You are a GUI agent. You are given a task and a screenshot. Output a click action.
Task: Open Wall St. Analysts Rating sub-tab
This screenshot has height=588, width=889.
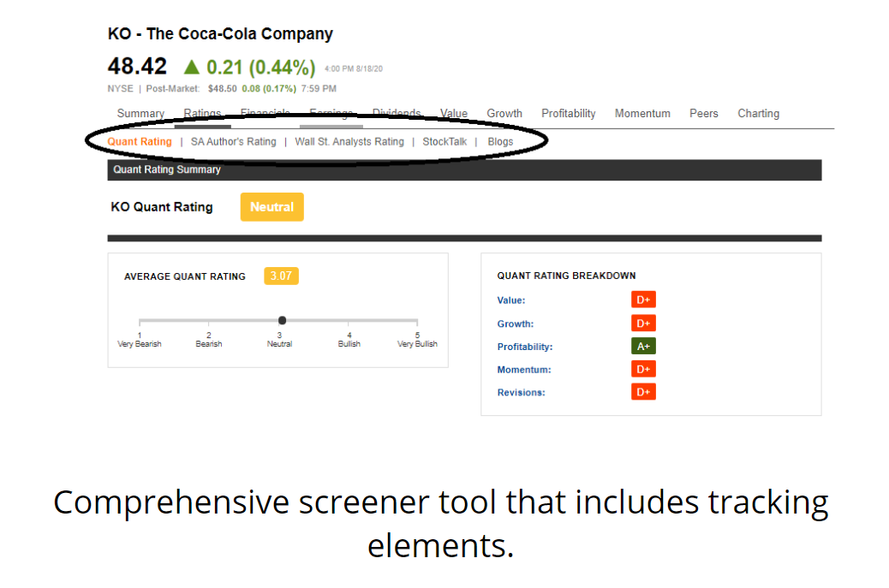point(349,141)
